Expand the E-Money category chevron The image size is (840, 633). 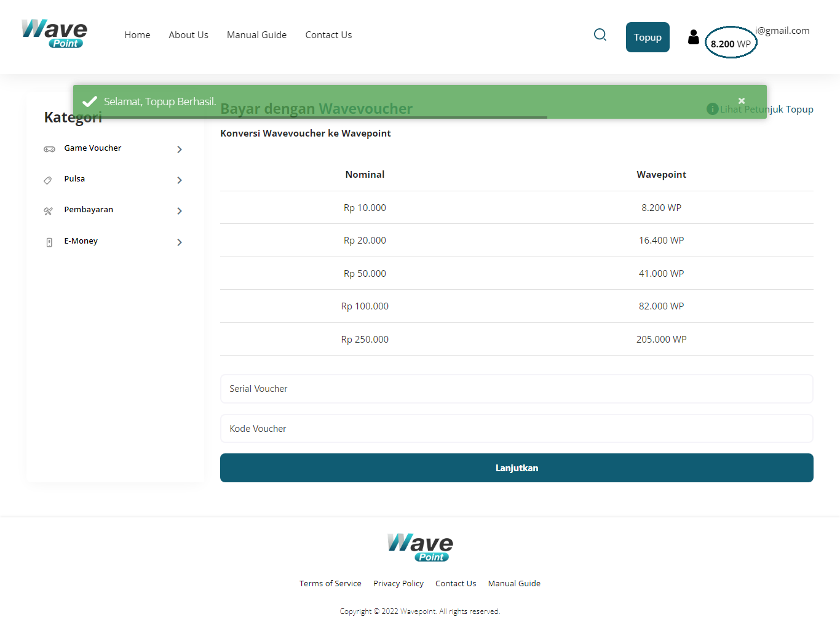[180, 242]
